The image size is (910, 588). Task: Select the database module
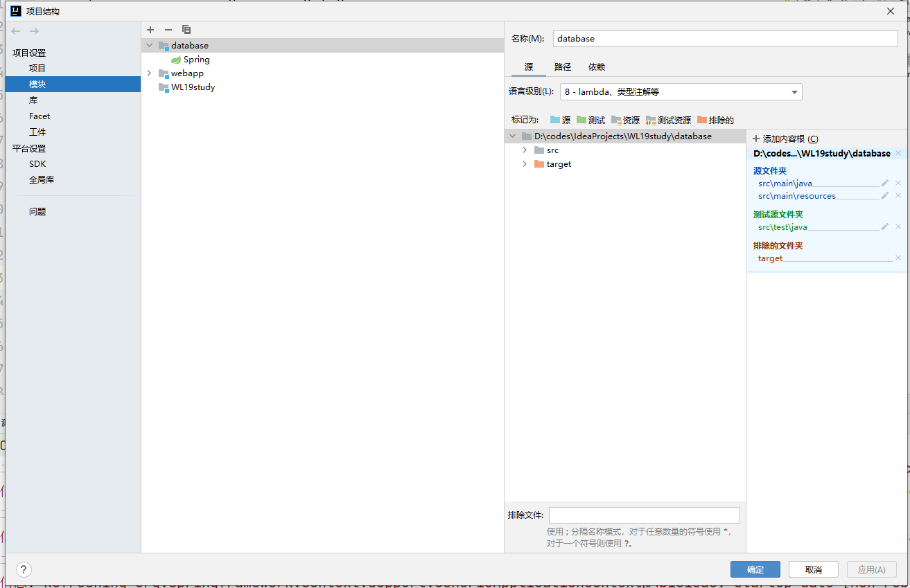click(322, 46)
